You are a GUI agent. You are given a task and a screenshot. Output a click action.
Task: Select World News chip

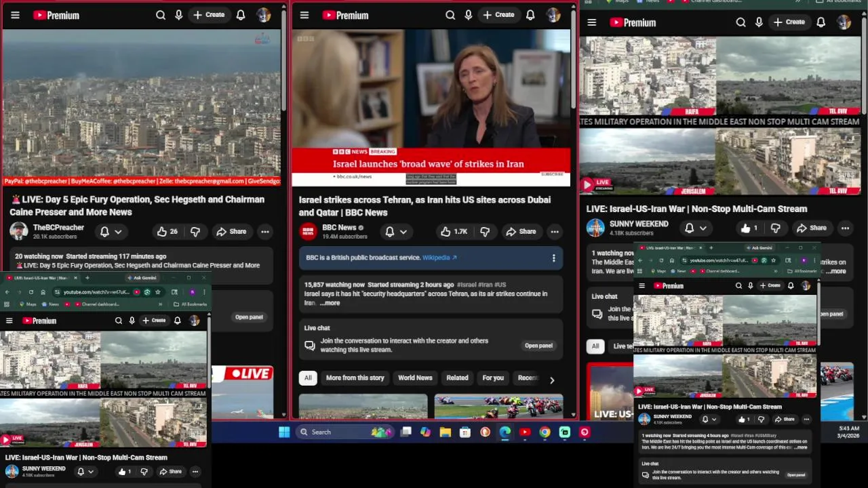(415, 378)
